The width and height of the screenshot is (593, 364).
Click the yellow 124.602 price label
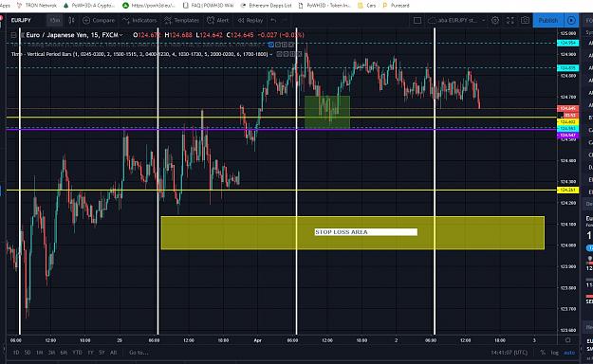[567, 122]
